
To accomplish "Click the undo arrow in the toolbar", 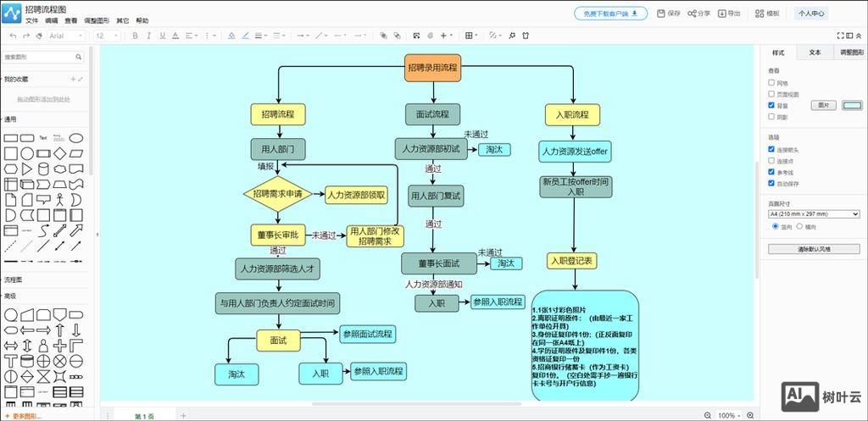I will (x=12, y=36).
